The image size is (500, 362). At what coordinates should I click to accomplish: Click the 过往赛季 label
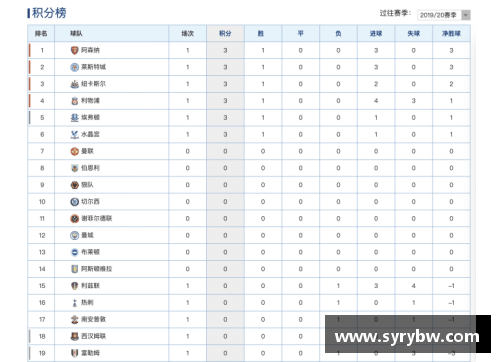point(395,13)
